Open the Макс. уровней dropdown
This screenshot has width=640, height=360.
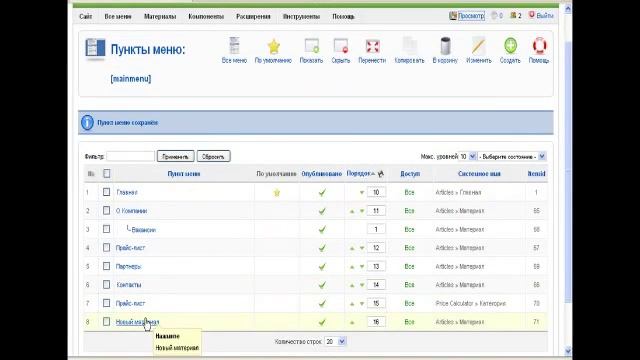pos(468,156)
